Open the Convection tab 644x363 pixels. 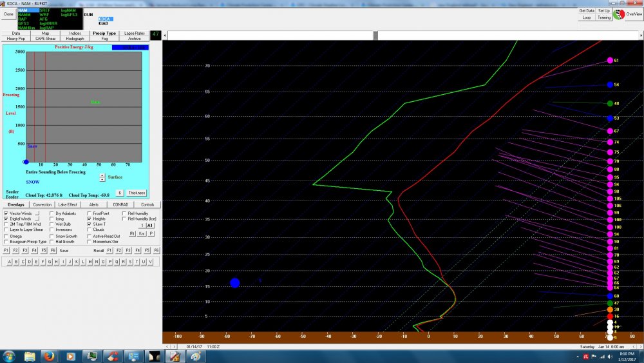(43, 204)
